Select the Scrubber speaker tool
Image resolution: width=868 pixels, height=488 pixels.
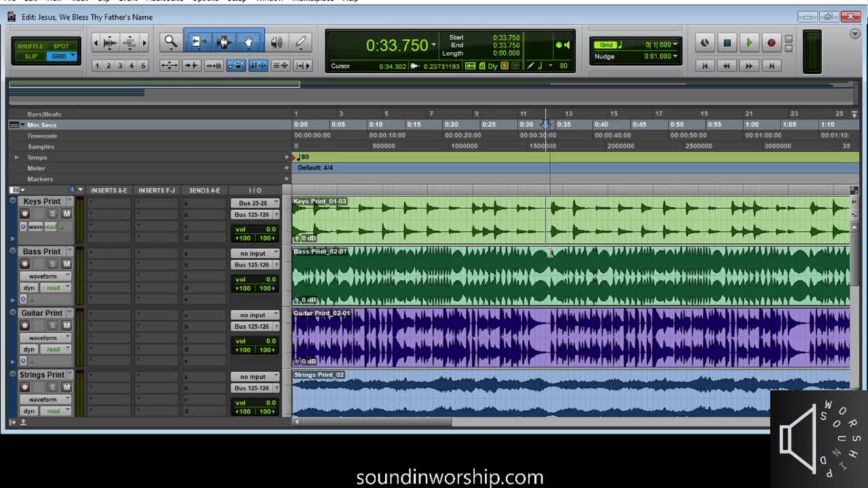point(276,43)
